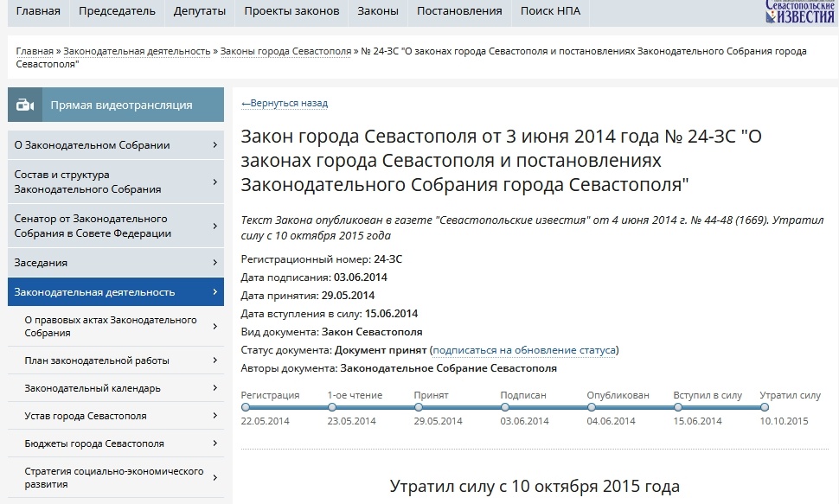
Task: Expand the Законодательный календарь chevron
Action: [215, 388]
